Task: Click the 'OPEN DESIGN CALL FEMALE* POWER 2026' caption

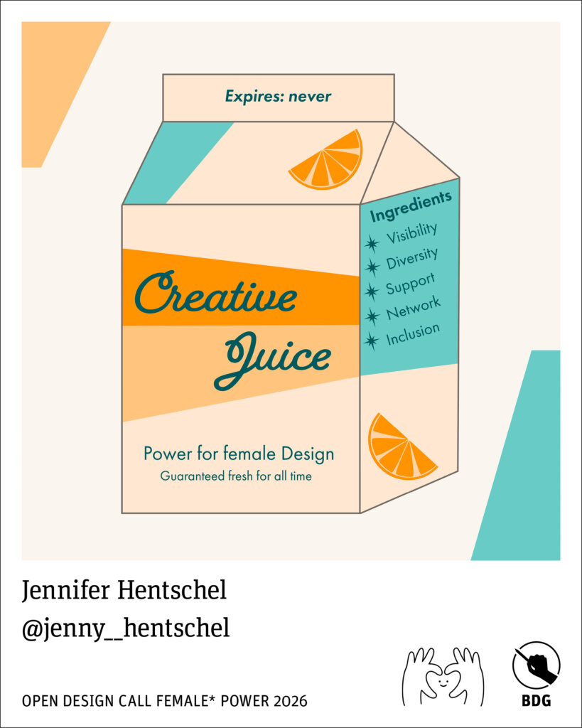Action: [164, 700]
